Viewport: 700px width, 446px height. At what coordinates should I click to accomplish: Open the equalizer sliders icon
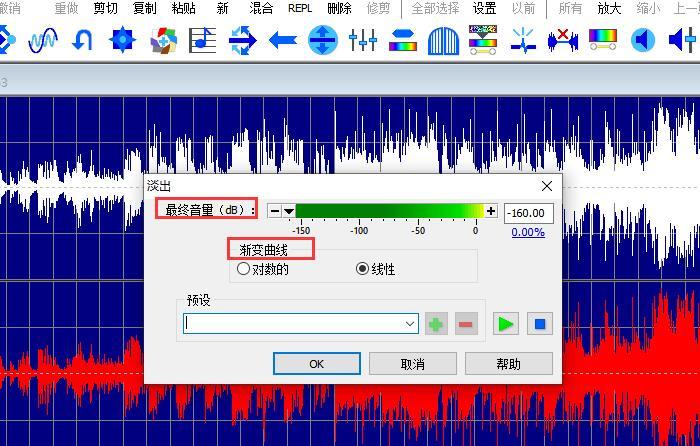(x=362, y=40)
